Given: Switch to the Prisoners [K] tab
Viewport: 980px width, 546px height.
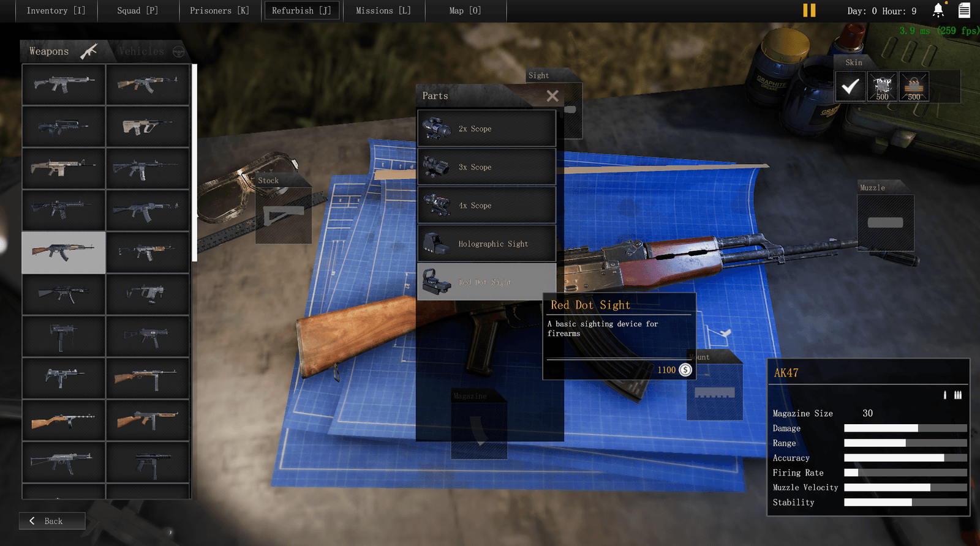Looking at the screenshot, I should click(x=219, y=10).
